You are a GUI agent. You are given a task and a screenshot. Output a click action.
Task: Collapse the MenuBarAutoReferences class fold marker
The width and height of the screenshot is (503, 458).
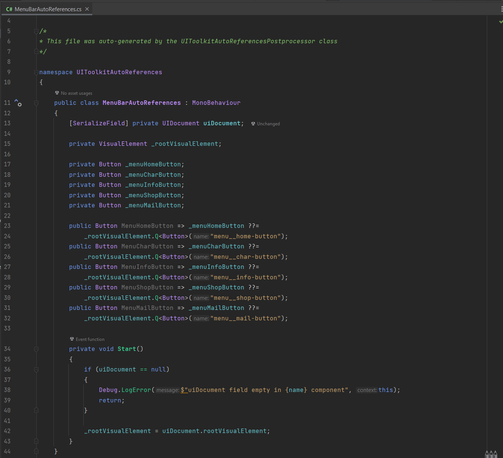click(36, 103)
